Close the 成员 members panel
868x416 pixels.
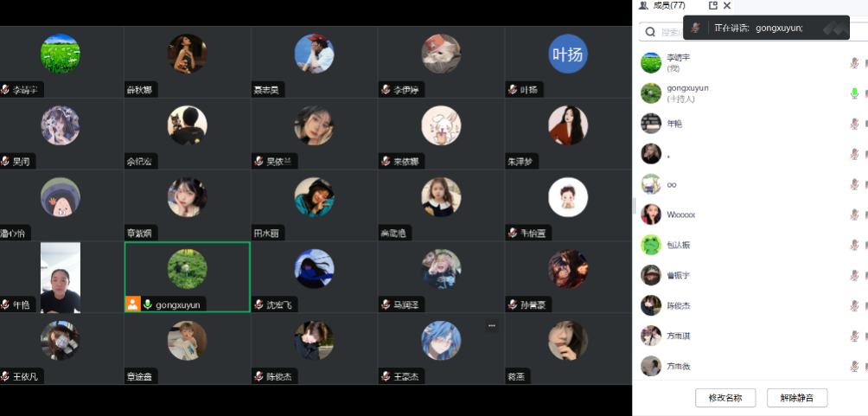tap(727, 5)
